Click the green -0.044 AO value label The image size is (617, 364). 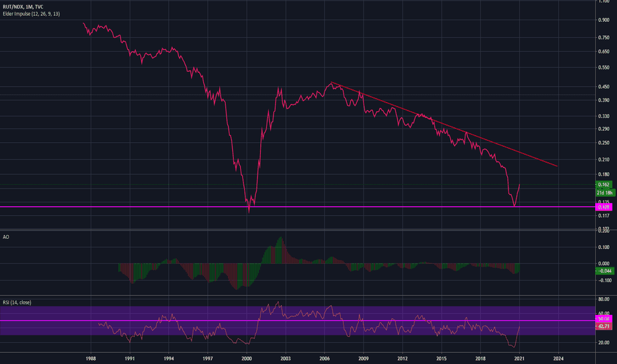pos(604,271)
